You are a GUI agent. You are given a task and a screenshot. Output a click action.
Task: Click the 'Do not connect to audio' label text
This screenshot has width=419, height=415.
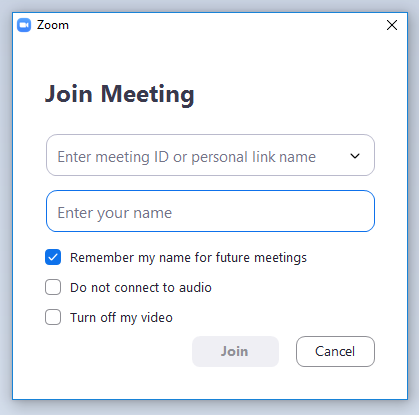point(141,288)
